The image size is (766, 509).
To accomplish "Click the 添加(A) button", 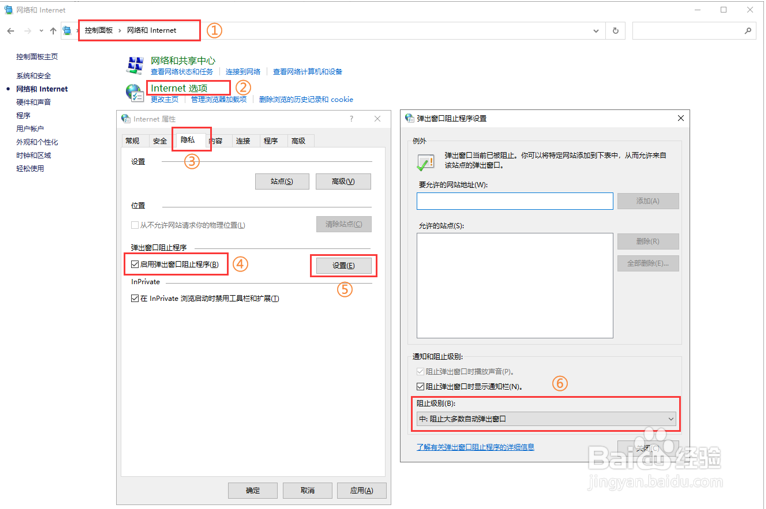I will click(x=648, y=201).
